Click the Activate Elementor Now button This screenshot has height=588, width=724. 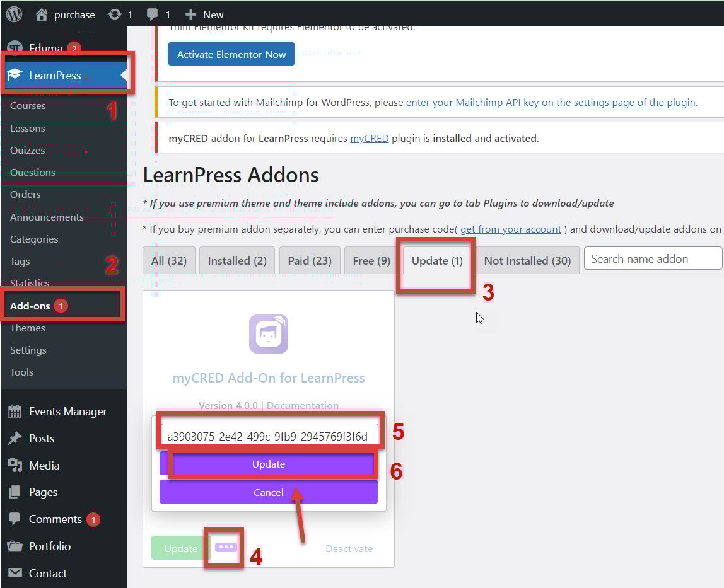coord(231,54)
